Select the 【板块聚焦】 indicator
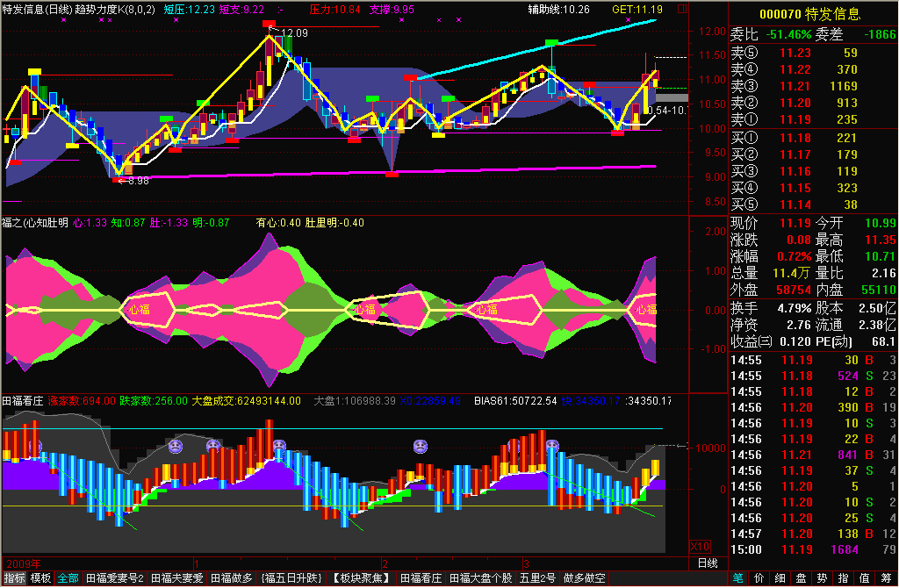 [x=362, y=579]
